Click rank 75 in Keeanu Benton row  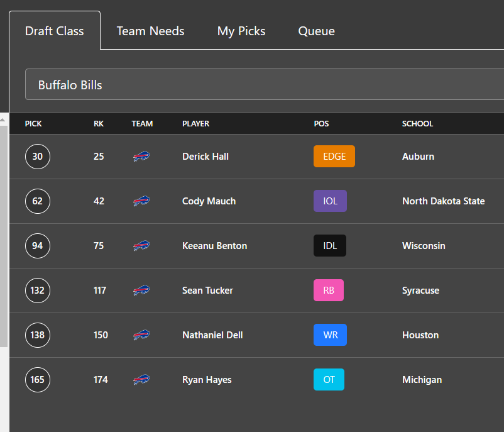(x=99, y=246)
